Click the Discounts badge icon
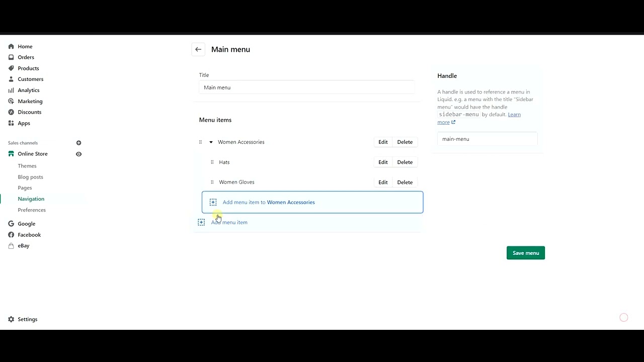 (x=11, y=112)
